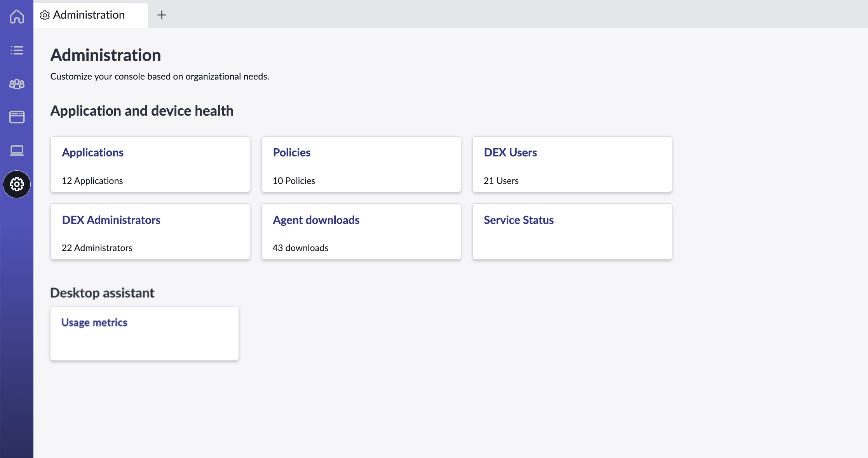The height and width of the screenshot is (458, 868).
Task: Open the list view sidebar icon
Action: (17, 50)
